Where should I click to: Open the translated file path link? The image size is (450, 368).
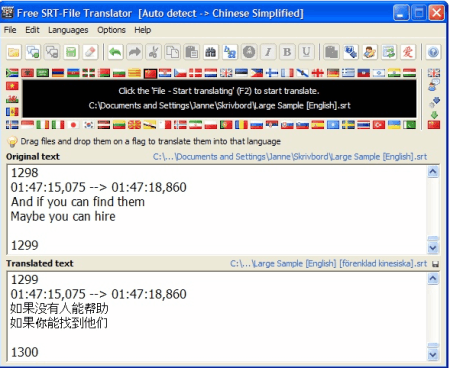(328, 264)
